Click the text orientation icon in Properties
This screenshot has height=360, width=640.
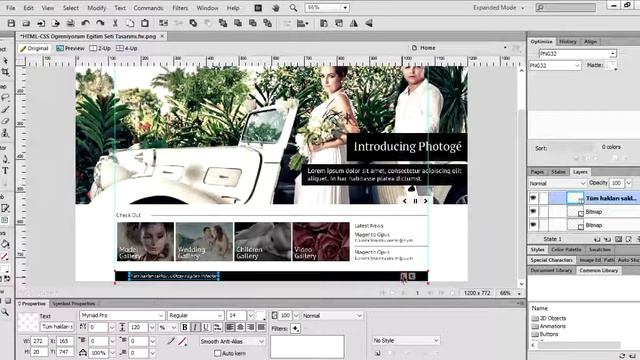coord(218,327)
